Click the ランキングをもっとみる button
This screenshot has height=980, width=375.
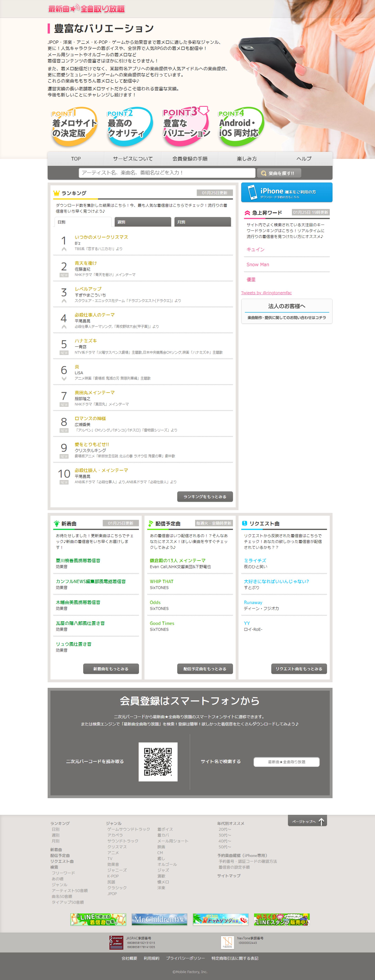coord(206,497)
